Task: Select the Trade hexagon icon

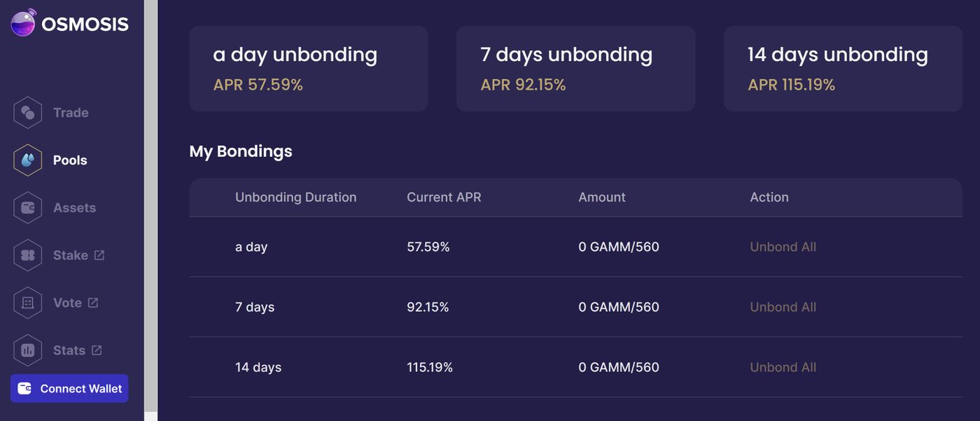Action: (28, 113)
